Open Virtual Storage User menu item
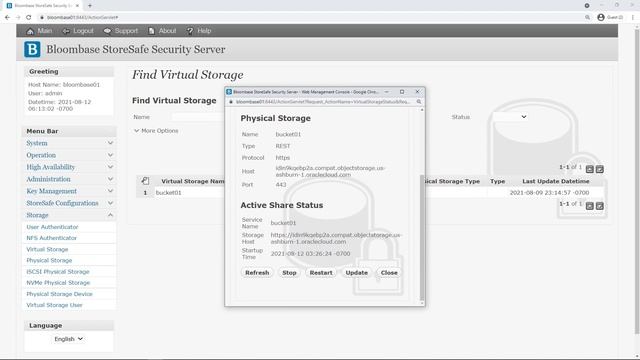Screen dimensions: 640x360 (54, 305)
